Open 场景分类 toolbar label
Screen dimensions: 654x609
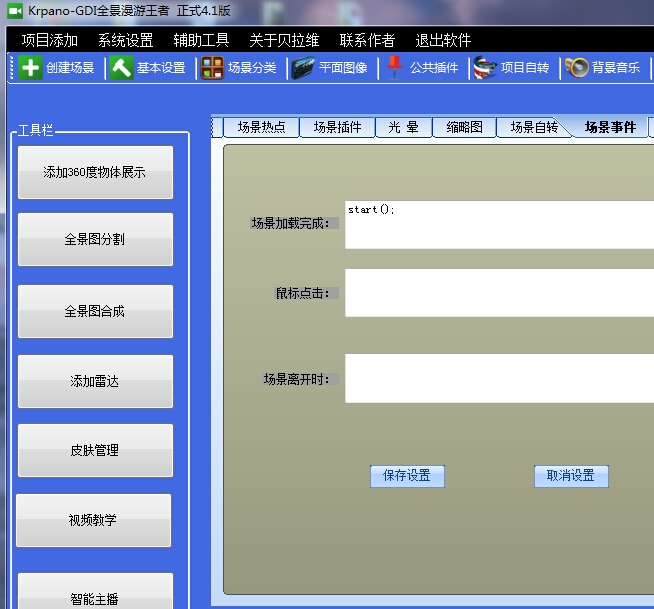[252, 68]
